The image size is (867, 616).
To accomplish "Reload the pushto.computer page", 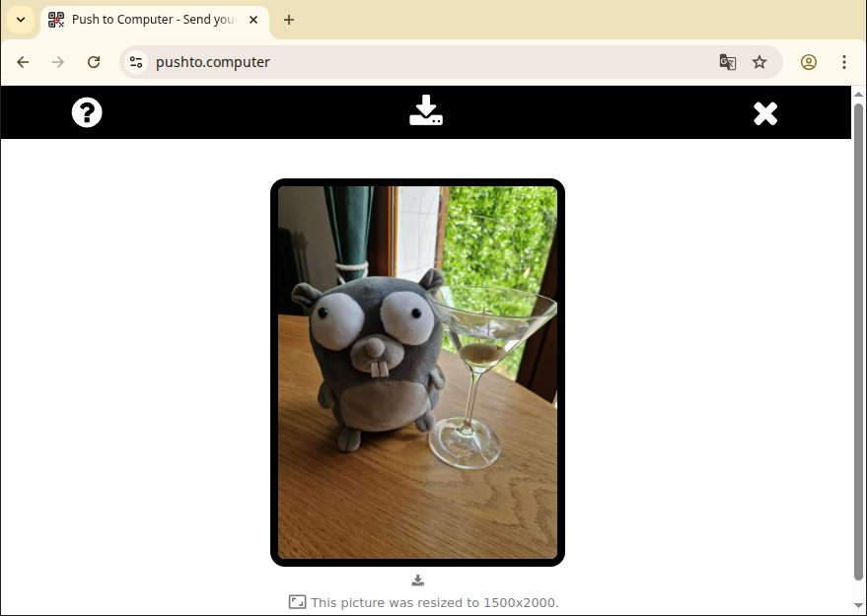I will tap(94, 62).
